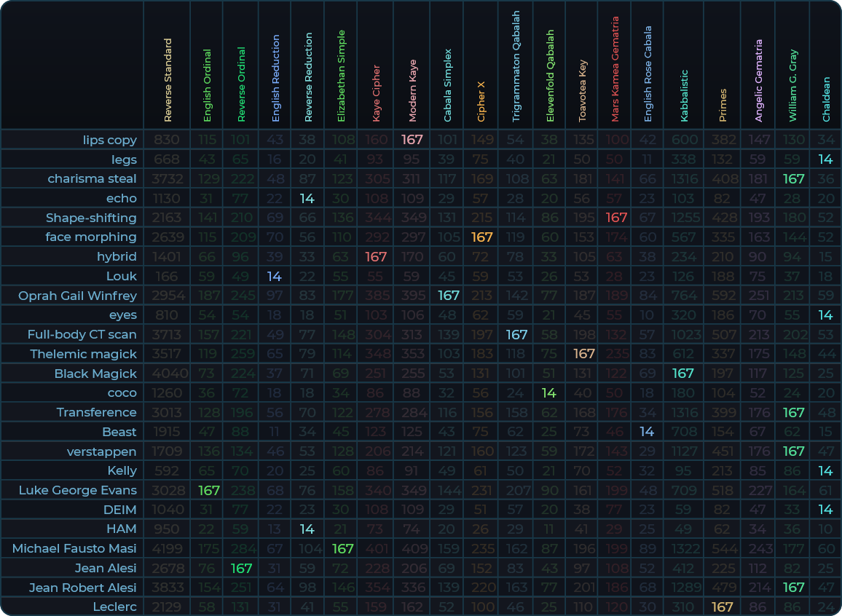This screenshot has height=616, width=842.
Task: Click the Michael Fausto Masi entry
Action: (x=74, y=548)
